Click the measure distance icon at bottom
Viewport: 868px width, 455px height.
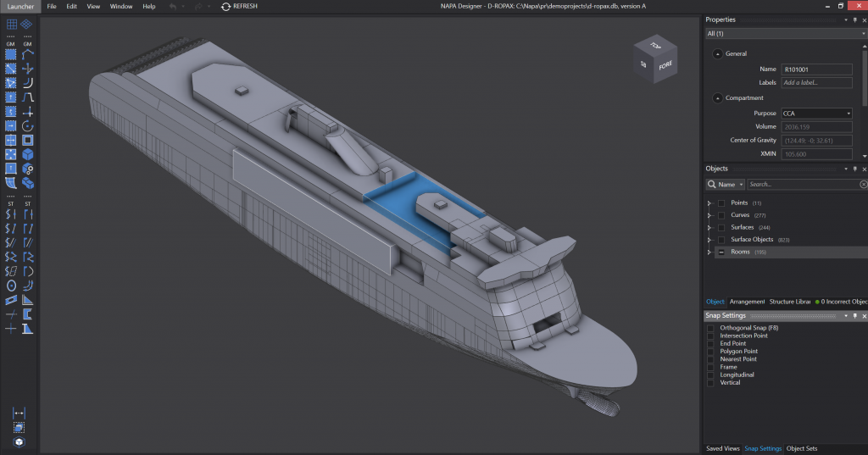(x=19, y=413)
